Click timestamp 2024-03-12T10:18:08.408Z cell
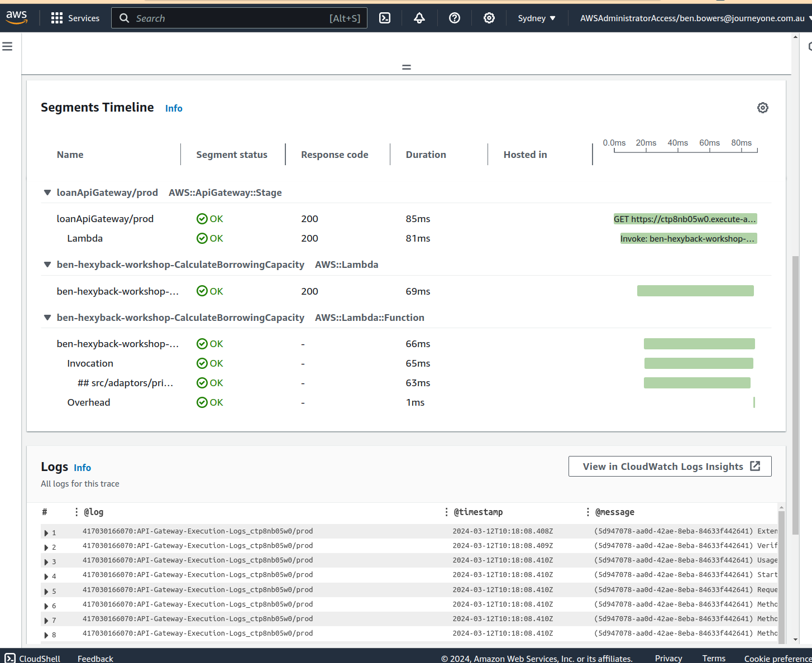Screen dimensions: 812x663 503,531
